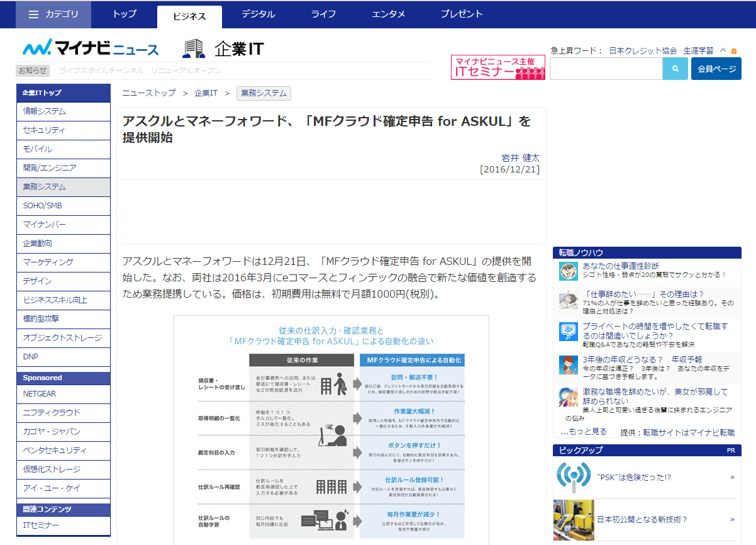Select マーケティング in the sidebar
The width and height of the screenshot is (756, 545).
(63, 262)
